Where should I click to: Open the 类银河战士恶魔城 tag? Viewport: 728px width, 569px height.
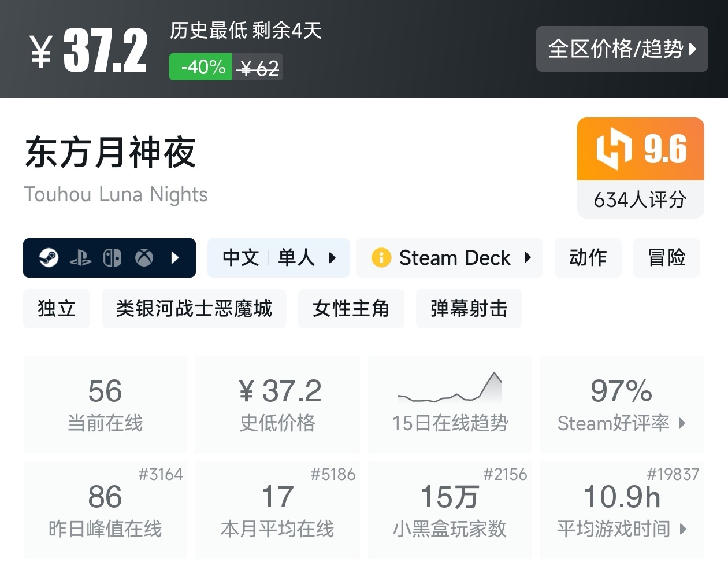194,309
